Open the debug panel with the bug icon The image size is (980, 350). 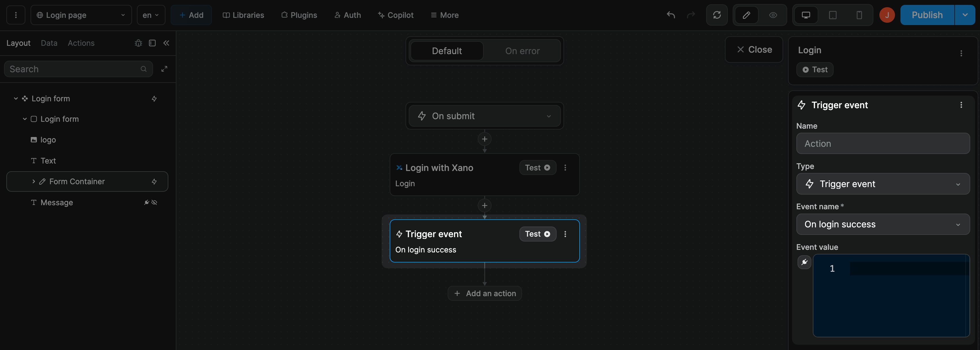pos(138,43)
